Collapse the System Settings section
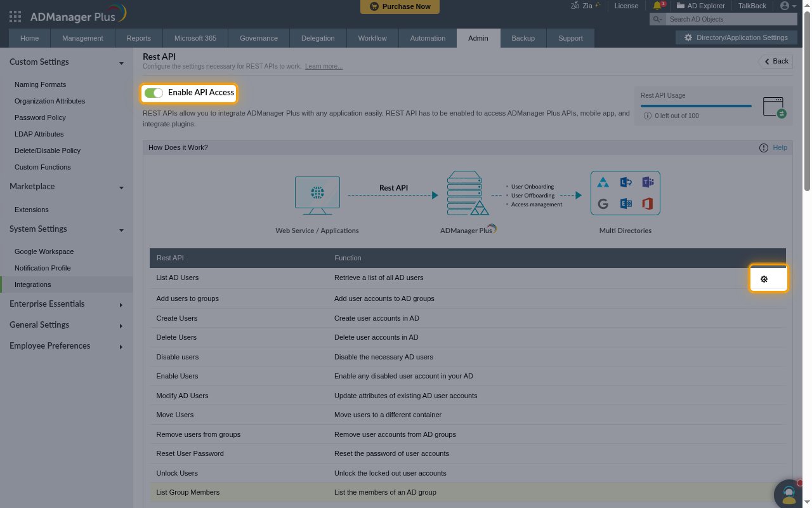 121,230
